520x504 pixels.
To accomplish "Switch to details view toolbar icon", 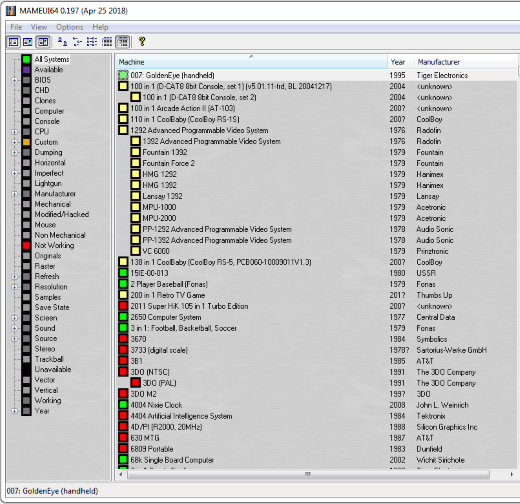I will [107, 42].
